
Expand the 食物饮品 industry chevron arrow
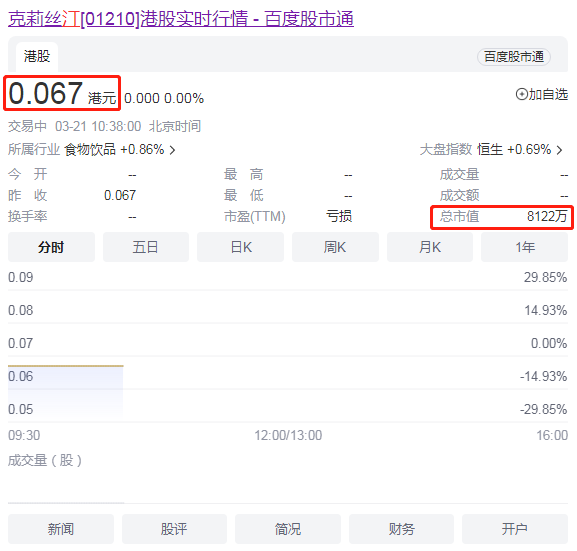tap(172, 150)
